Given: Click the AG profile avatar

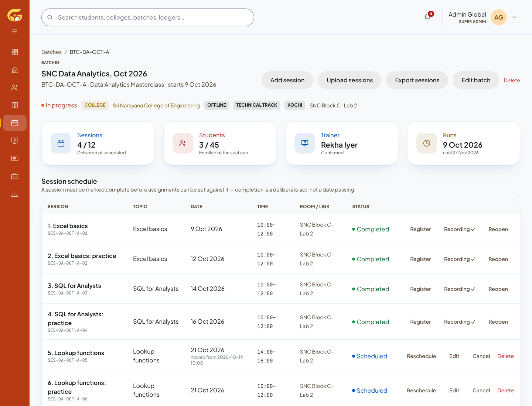Looking at the screenshot, I should coord(499,17).
